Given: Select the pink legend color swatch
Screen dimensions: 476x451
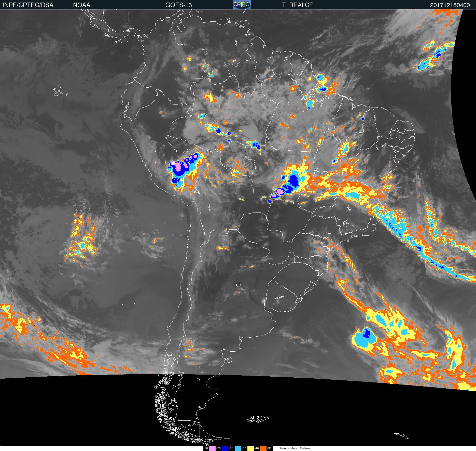Looking at the screenshot, I should coord(212,448).
